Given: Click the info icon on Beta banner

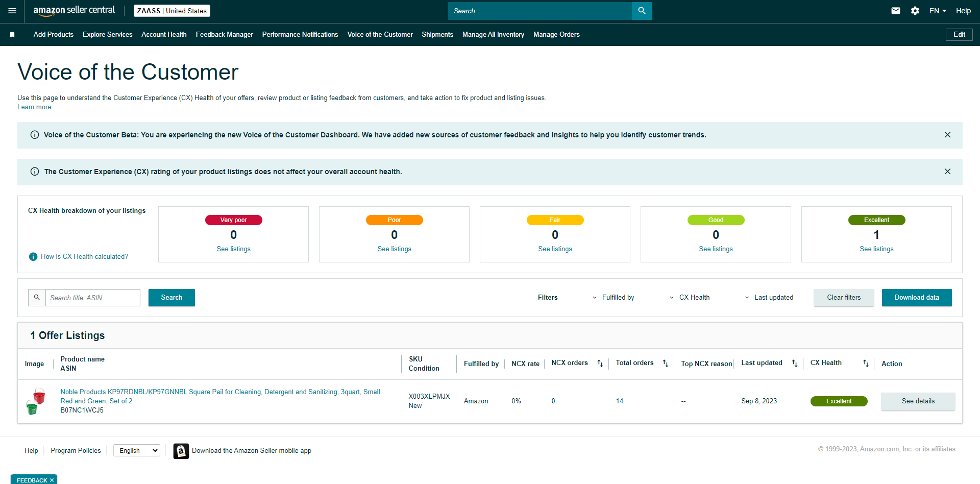Looking at the screenshot, I should click(35, 135).
